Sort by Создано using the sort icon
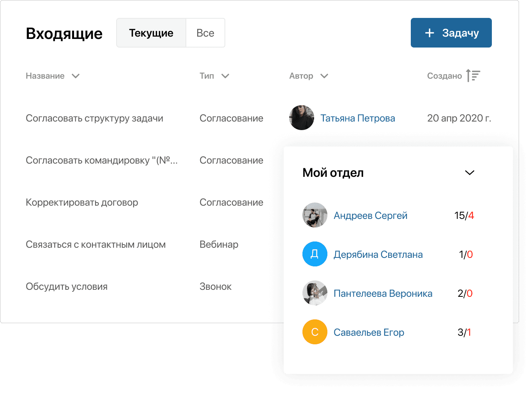The width and height of the screenshot is (532, 393). (x=474, y=76)
